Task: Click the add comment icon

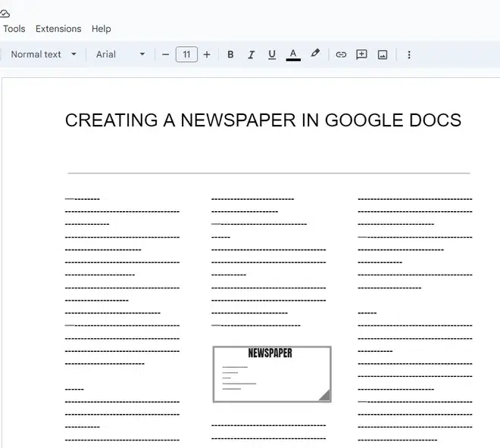Action: (x=361, y=54)
